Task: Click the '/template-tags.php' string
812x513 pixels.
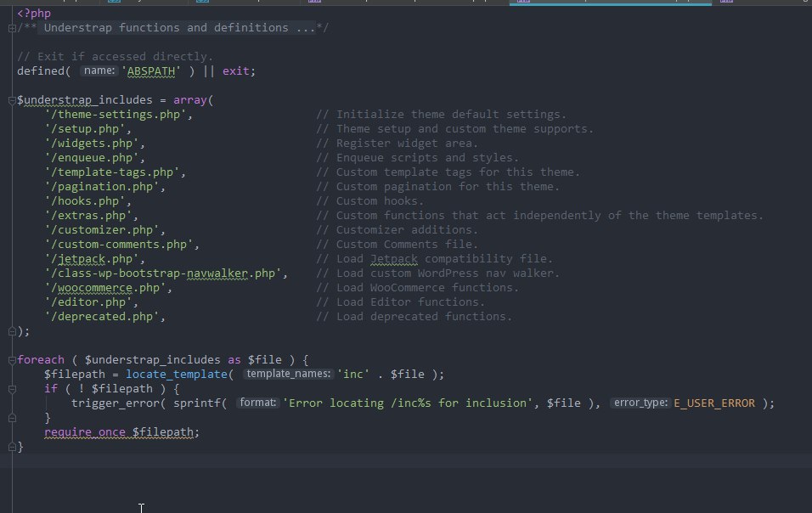Action: 112,172
